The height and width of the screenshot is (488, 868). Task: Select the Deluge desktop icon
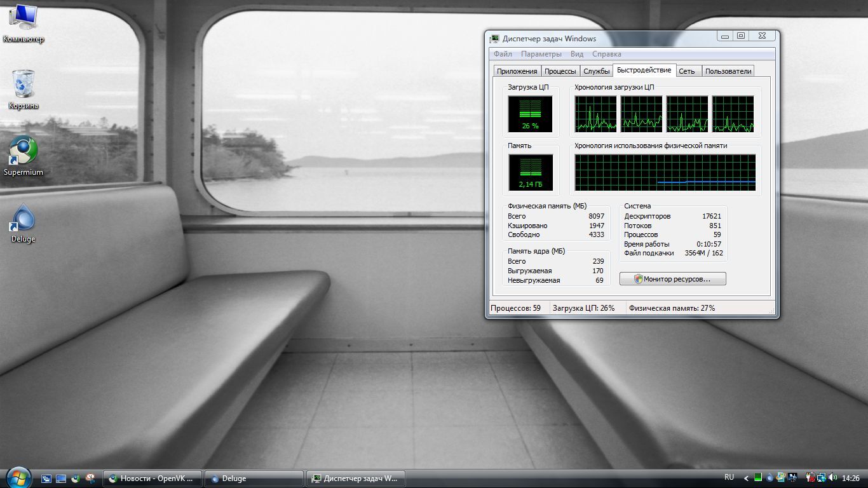point(24,220)
